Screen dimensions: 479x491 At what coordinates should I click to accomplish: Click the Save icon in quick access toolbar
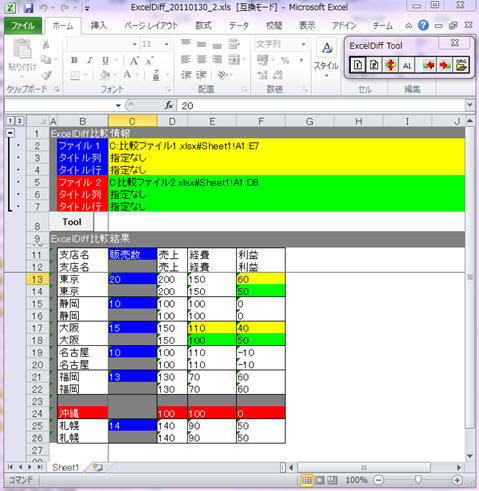[x=28, y=7]
